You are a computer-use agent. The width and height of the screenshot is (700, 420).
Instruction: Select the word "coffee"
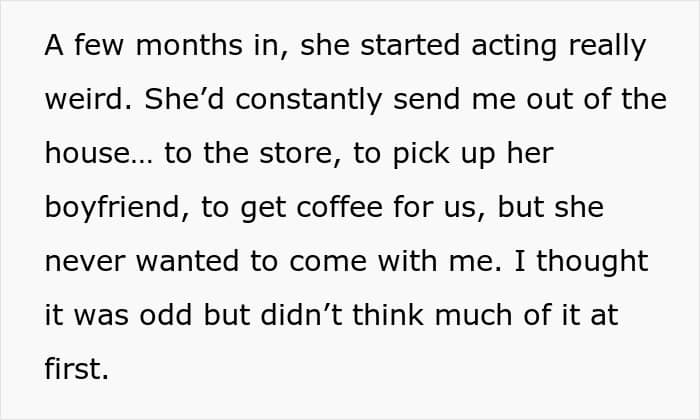coord(340,207)
